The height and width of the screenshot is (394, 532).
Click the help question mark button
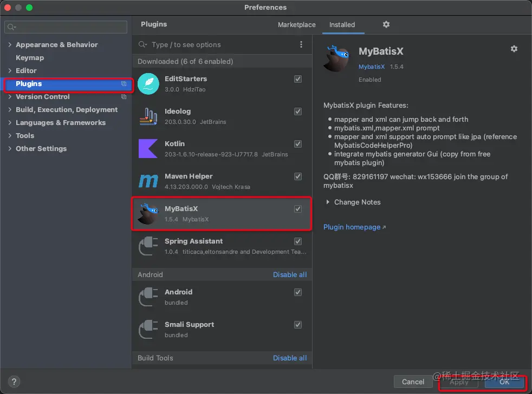pyautogui.click(x=14, y=382)
